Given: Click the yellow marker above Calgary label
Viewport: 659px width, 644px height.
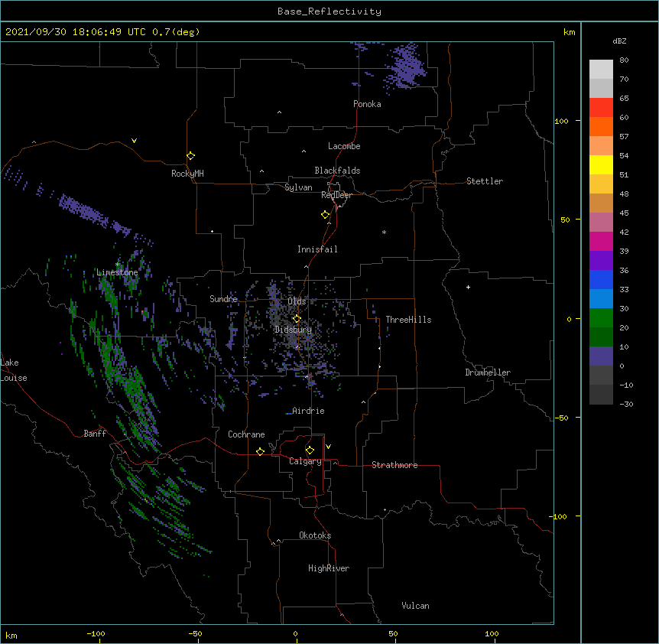Looking at the screenshot, I should click(310, 450).
